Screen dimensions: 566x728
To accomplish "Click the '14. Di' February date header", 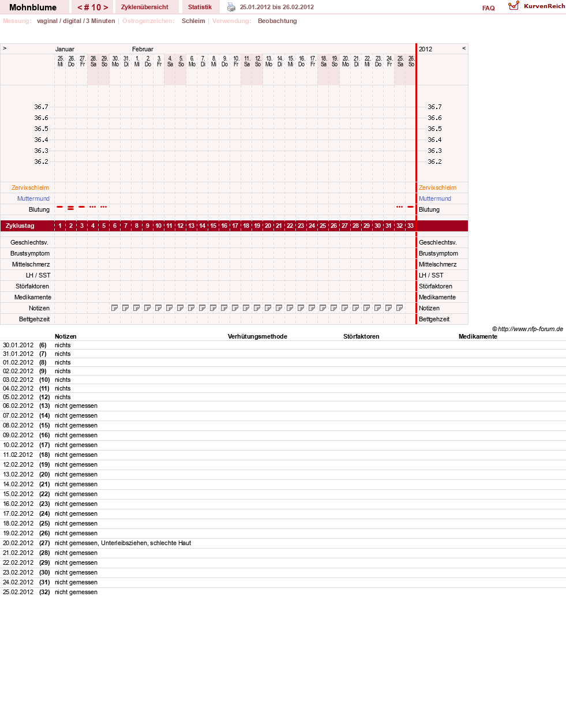I will click(279, 61).
